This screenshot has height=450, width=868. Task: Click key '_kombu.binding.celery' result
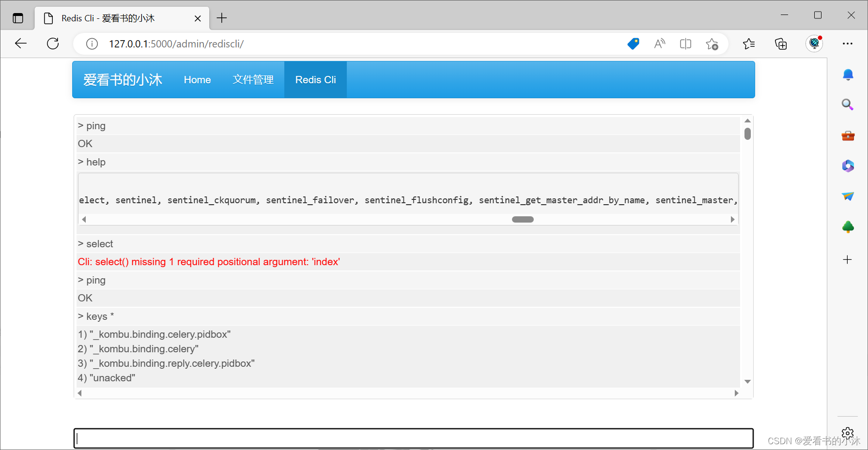click(138, 349)
